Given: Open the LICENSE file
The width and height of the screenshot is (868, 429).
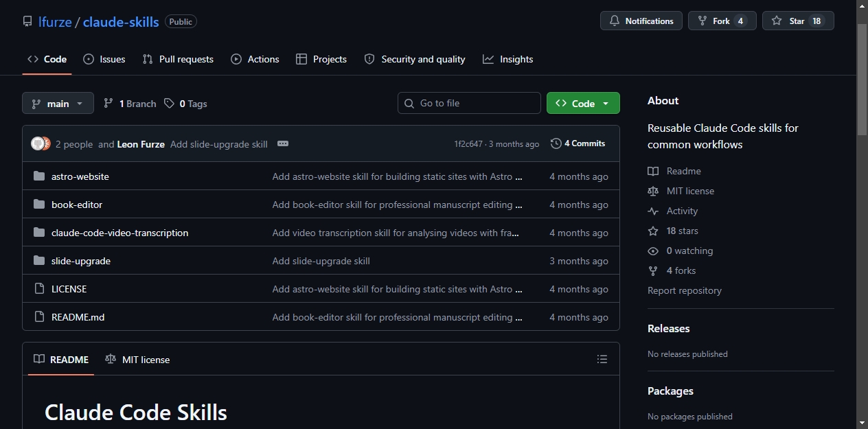Looking at the screenshot, I should pos(69,289).
